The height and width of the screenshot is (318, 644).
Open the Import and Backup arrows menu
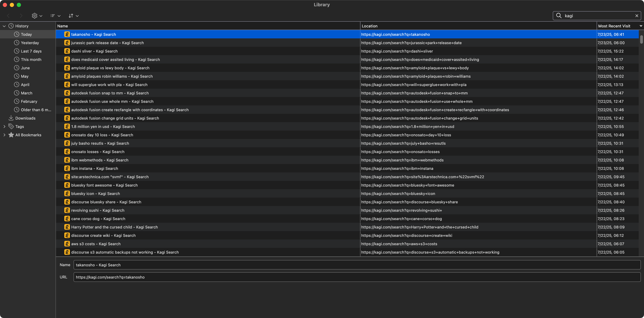point(74,16)
